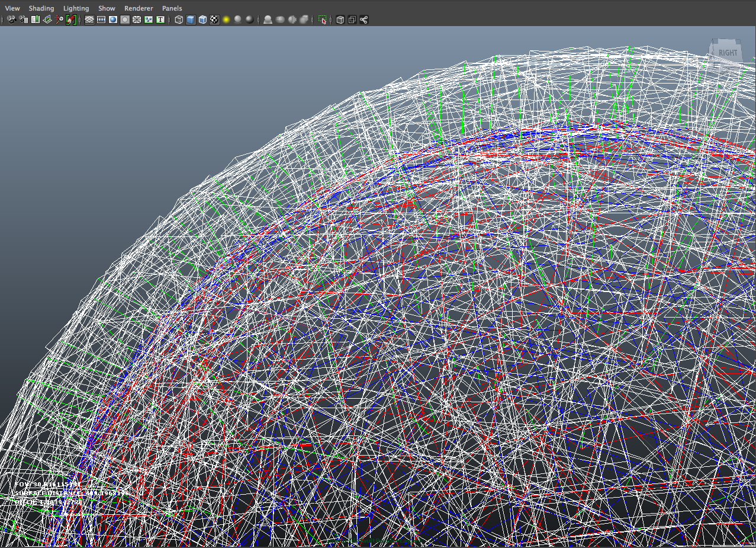This screenshot has height=548, width=756.
Task: Switch to Wireframe cube display mode
Action: point(179,20)
